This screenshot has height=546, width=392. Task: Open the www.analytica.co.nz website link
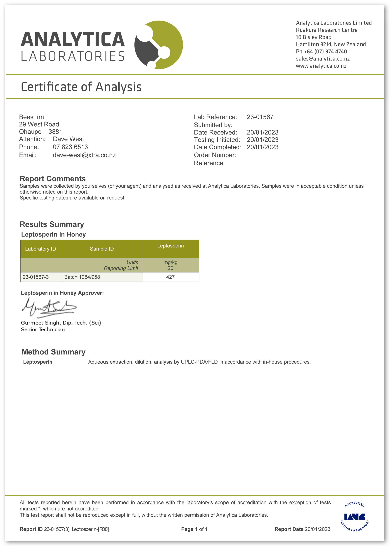(x=321, y=66)
